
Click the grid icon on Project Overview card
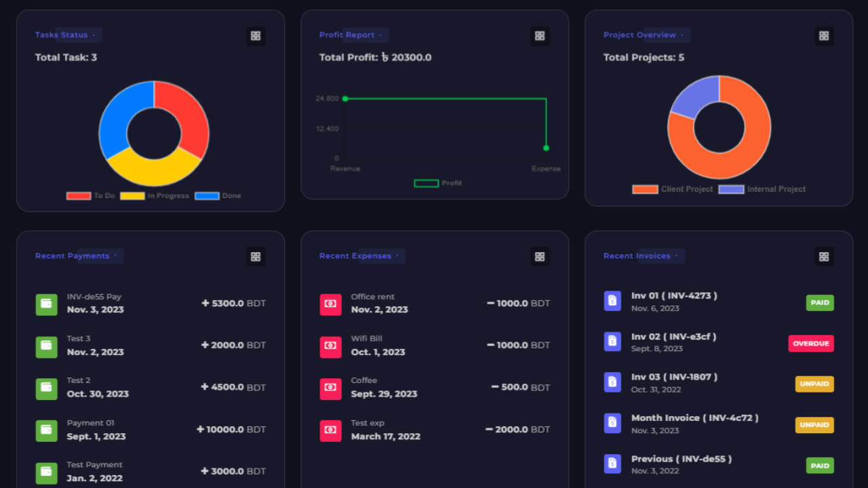(824, 35)
